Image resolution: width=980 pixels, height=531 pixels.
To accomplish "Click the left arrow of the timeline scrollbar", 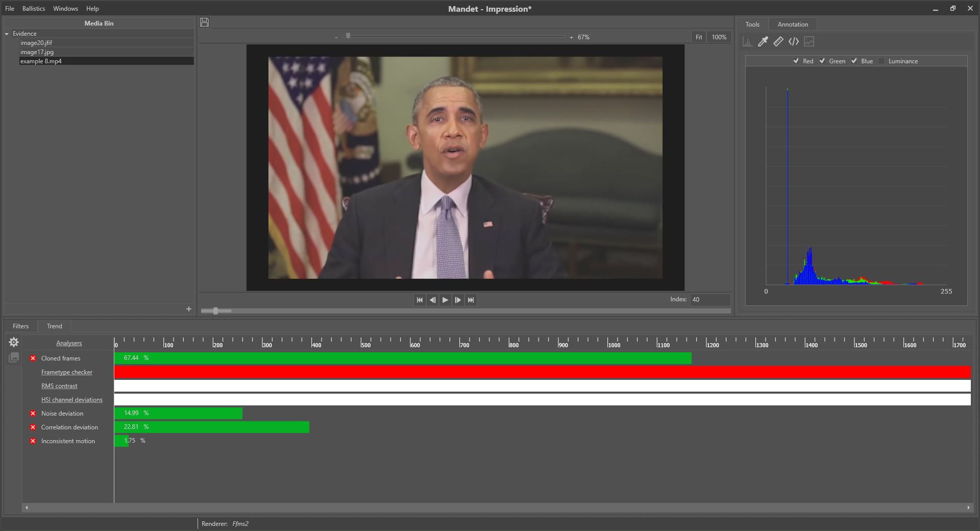I will (27, 508).
